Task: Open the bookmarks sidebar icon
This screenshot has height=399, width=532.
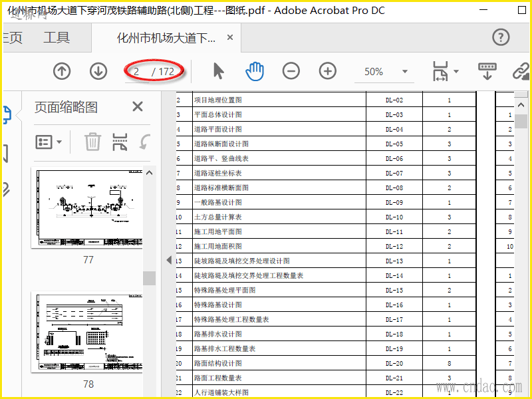Action: (6, 154)
